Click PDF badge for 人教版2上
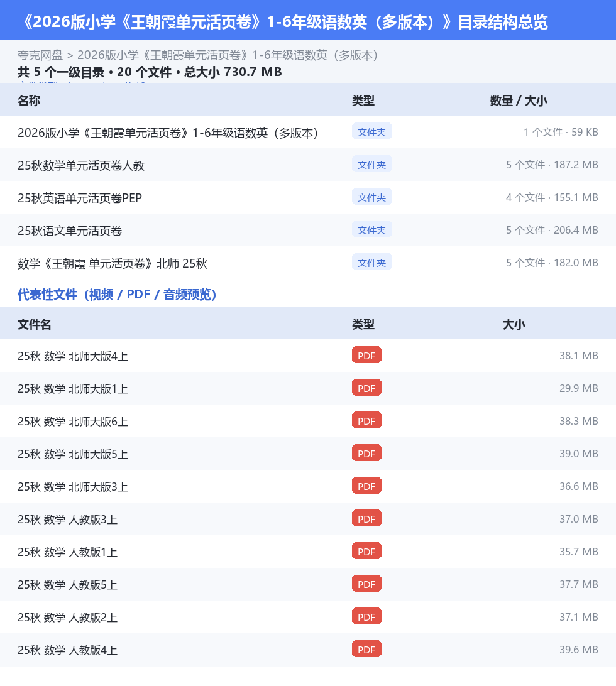Screen dimensions: 616x686 click(366, 617)
